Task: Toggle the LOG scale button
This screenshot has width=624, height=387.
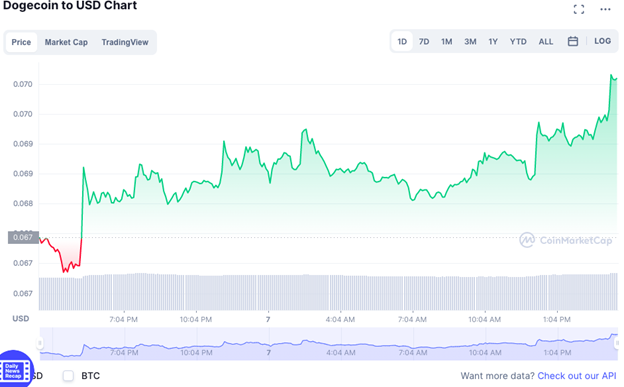Action: (x=603, y=41)
